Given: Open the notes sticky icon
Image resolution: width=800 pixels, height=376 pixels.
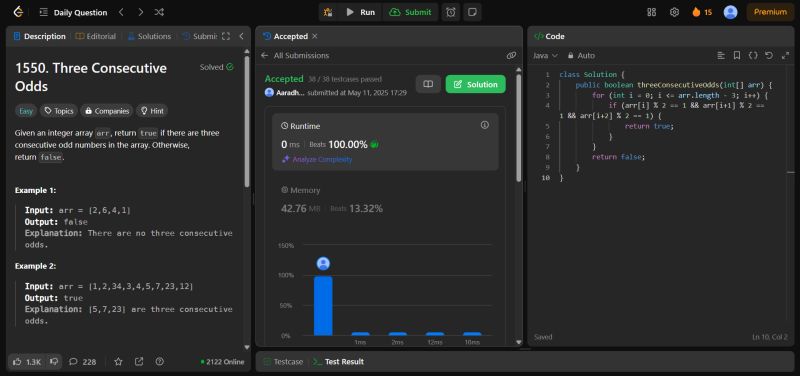Looking at the screenshot, I should point(472,12).
